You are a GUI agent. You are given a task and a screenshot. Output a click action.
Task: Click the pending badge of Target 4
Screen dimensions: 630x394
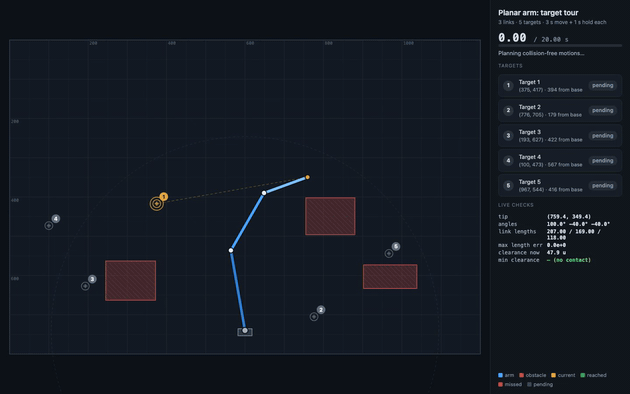point(602,161)
